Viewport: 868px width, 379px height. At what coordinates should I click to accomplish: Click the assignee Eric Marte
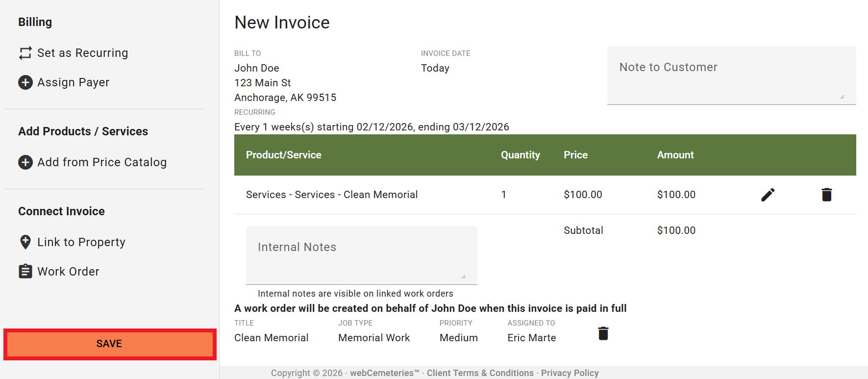coord(532,338)
